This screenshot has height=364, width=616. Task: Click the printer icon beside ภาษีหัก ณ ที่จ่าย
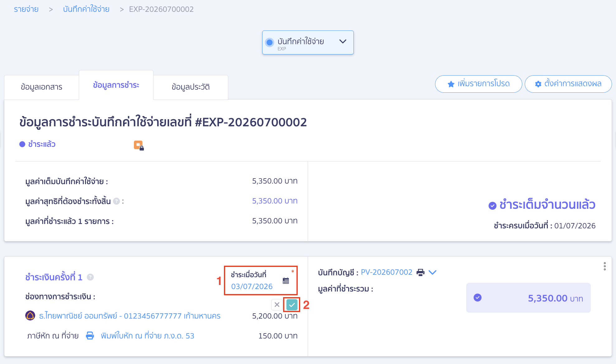90,336
